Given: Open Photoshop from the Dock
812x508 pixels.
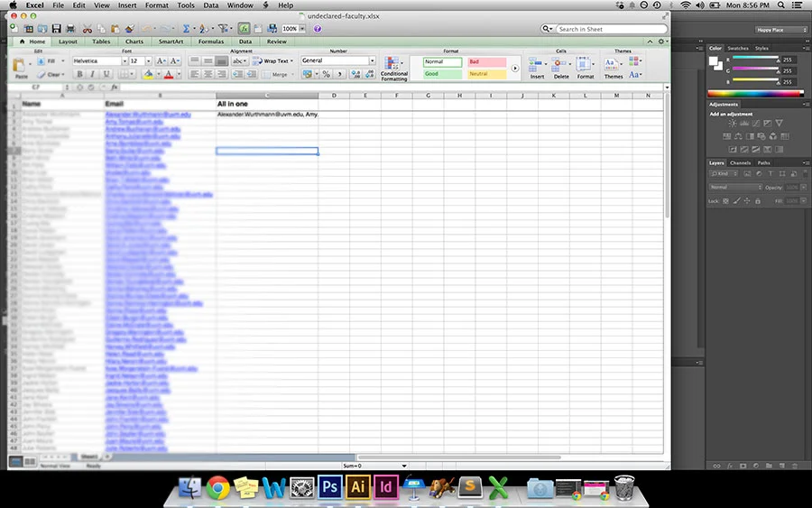Looking at the screenshot, I should point(330,486).
